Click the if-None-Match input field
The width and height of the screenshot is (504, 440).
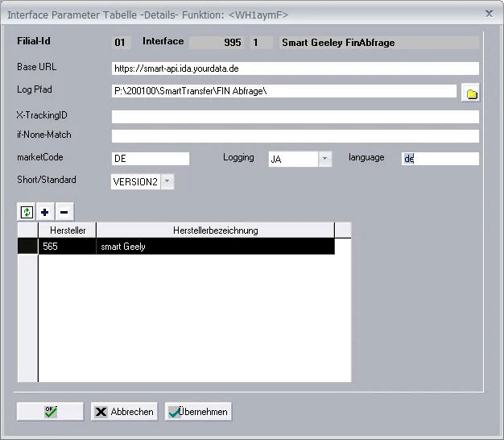(x=295, y=136)
